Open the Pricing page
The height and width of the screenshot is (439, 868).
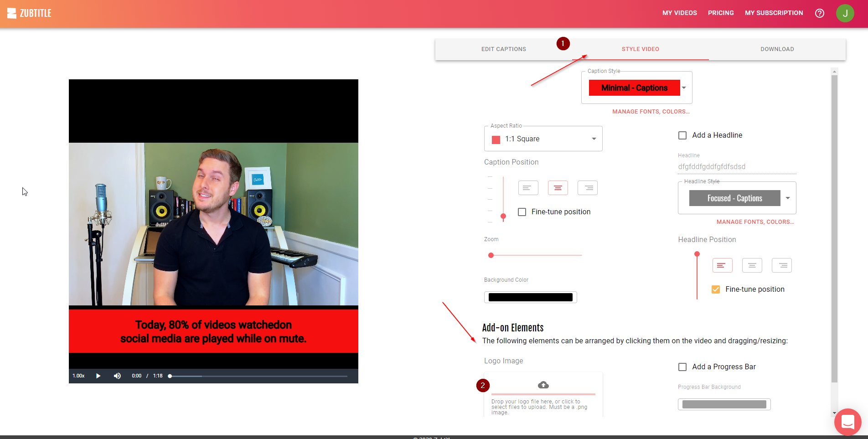coord(721,13)
